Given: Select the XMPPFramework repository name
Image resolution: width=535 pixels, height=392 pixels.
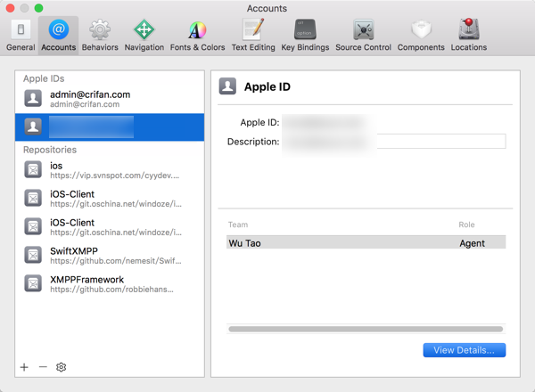Looking at the screenshot, I should click(87, 280).
